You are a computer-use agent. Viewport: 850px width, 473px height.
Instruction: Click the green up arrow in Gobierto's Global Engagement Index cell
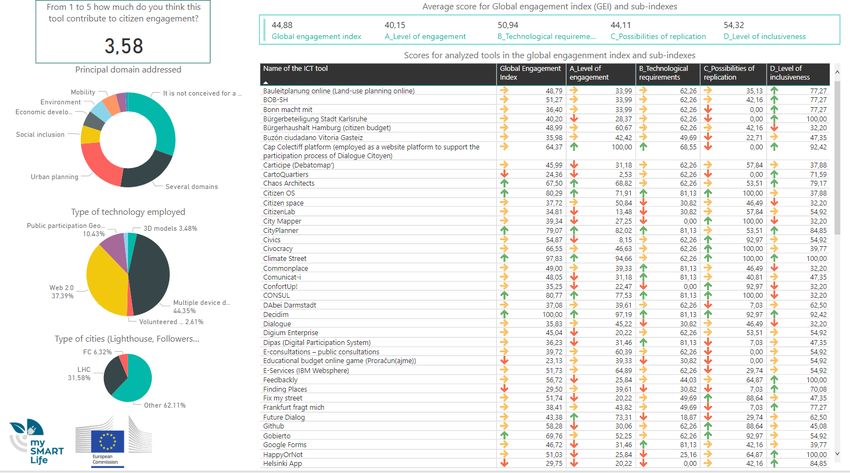[x=504, y=436]
